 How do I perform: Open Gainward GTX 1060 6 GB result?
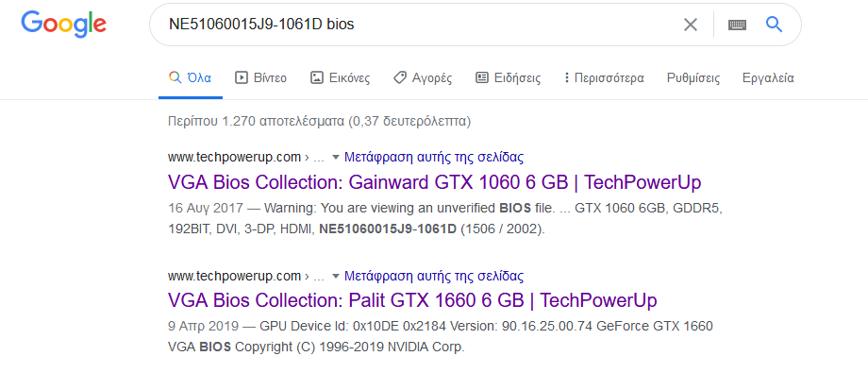tap(435, 182)
